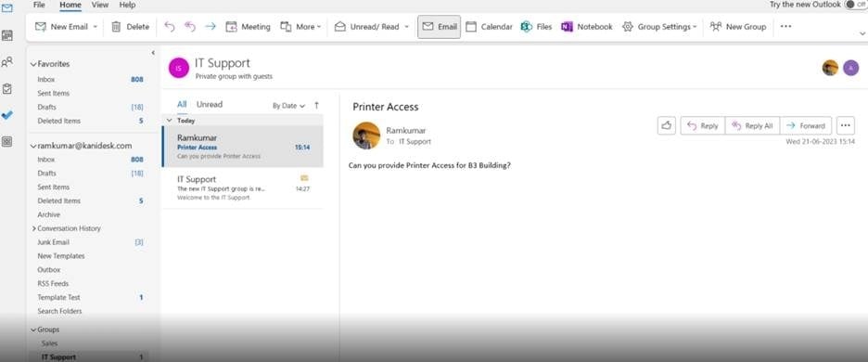This screenshot has height=362, width=868.
Task: Click Ramkumar's sender profile photo
Action: click(366, 136)
